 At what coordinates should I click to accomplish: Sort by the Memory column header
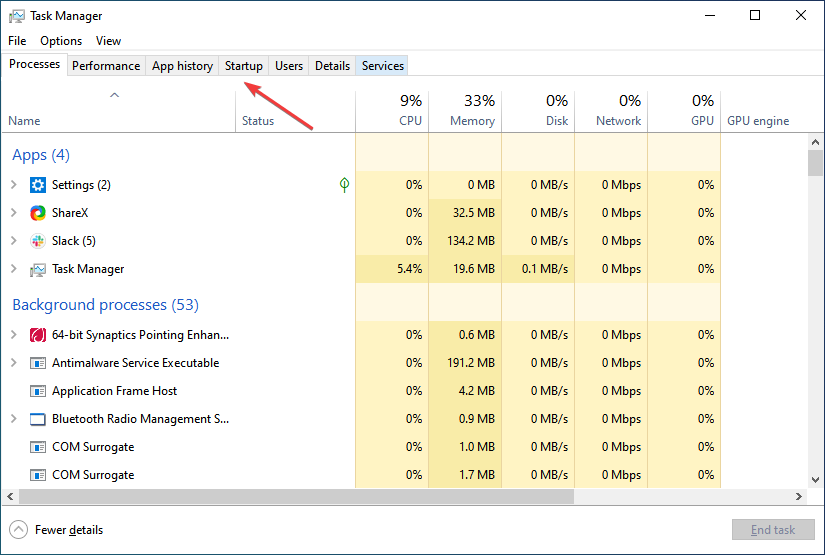tap(466, 111)
